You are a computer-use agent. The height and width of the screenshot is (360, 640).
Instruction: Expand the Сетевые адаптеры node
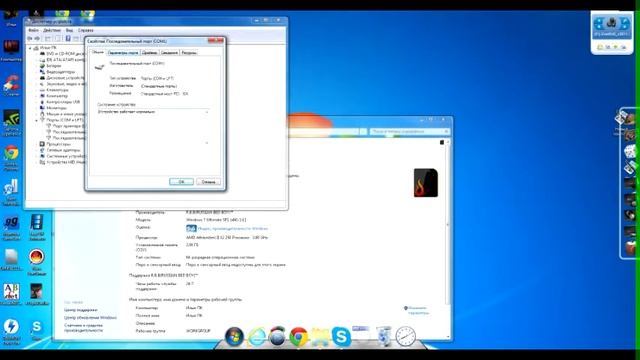(x=36, y=150)
